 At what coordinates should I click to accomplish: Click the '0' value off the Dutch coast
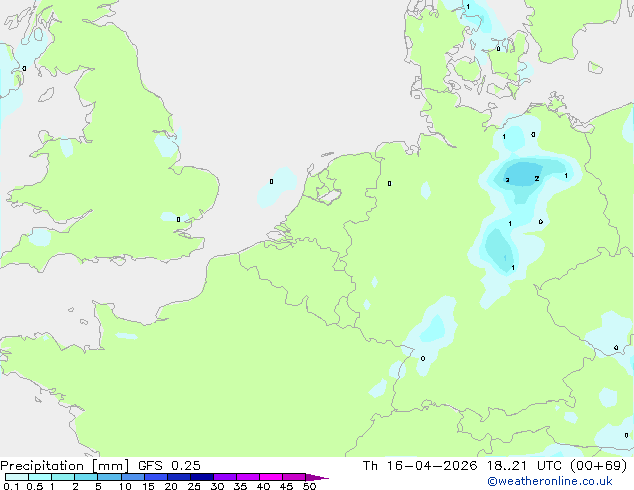[271, 182]
